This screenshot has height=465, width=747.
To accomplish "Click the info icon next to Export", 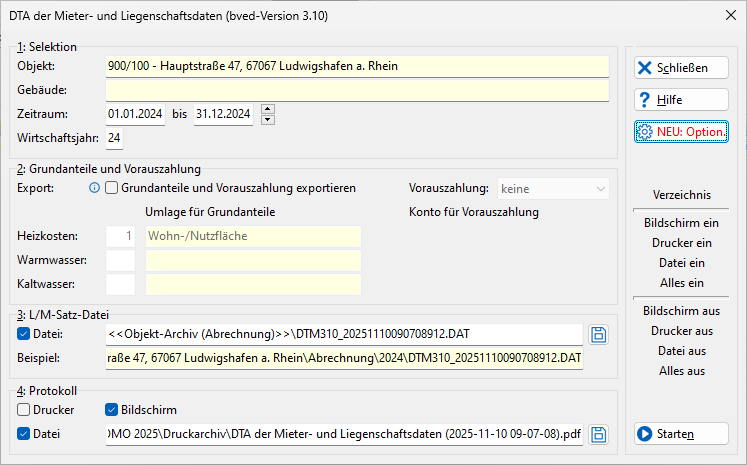I will point(94,188).
